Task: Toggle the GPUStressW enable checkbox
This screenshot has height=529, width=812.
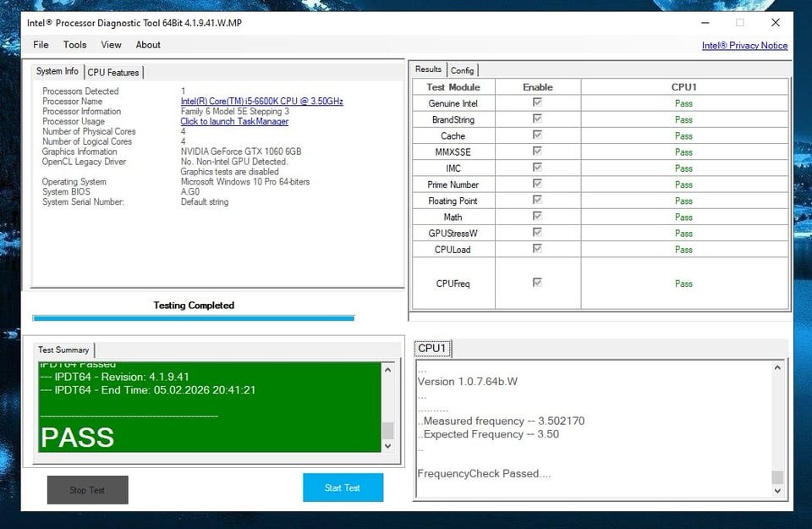Action: coord(537,233)
